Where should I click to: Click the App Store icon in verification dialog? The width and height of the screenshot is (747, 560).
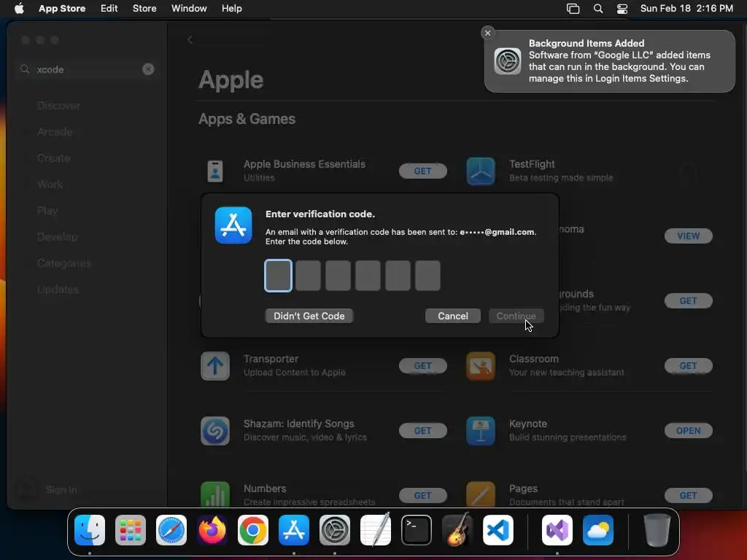pos(233,225)
